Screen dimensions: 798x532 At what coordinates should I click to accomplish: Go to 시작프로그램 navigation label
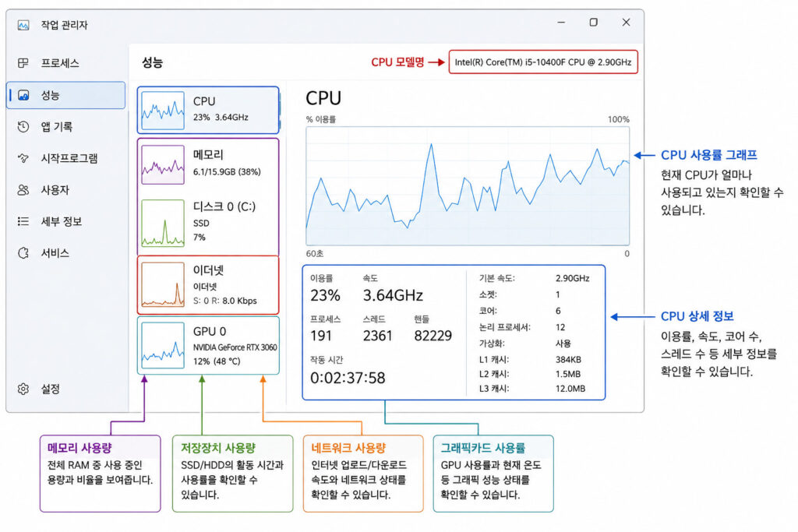pos(69,158)
